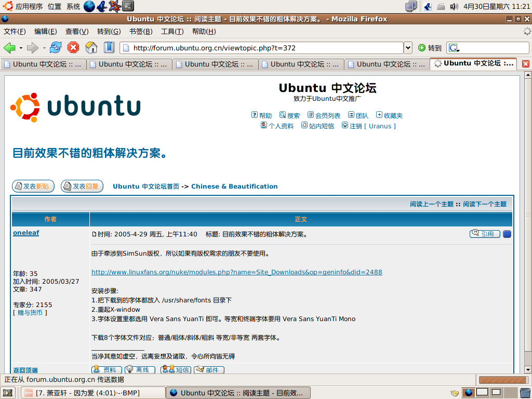Image resolution: width=532 pixels, height=399 pixels.
Task: Click the page icon in the address bar
Action: click(x=126, y=48)
